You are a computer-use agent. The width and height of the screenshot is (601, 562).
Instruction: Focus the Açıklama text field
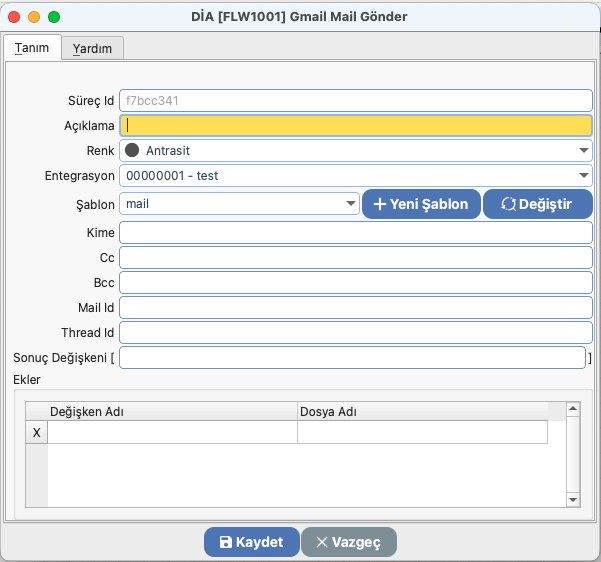click(356, 125)
